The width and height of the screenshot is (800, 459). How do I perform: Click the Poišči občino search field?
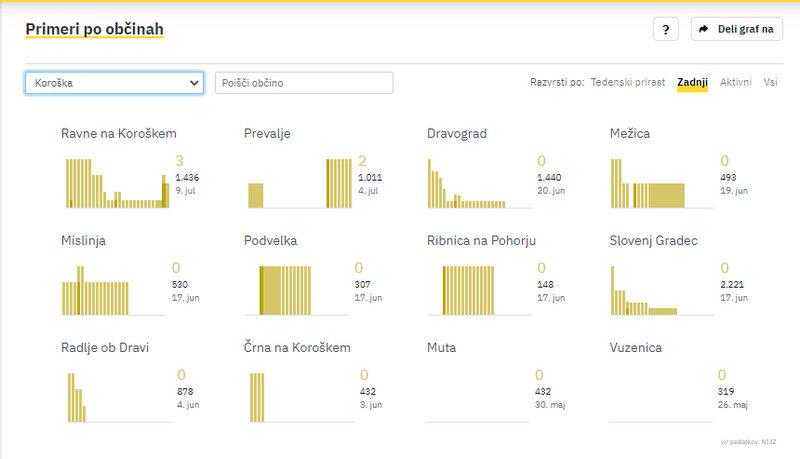[x=304, y=83]
